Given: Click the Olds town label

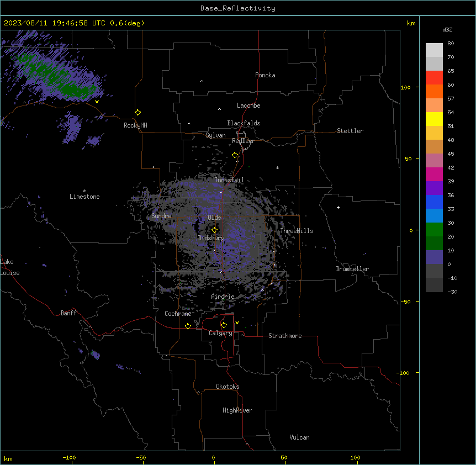Looking at the screenshot, I should pos(214,218).
